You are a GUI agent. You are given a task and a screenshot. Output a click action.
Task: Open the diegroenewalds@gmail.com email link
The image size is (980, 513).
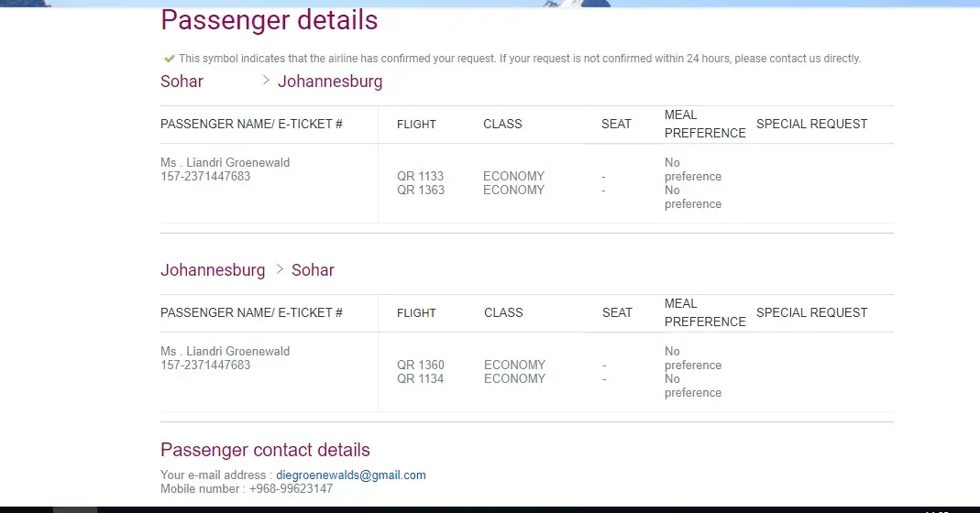coord(351,475)
